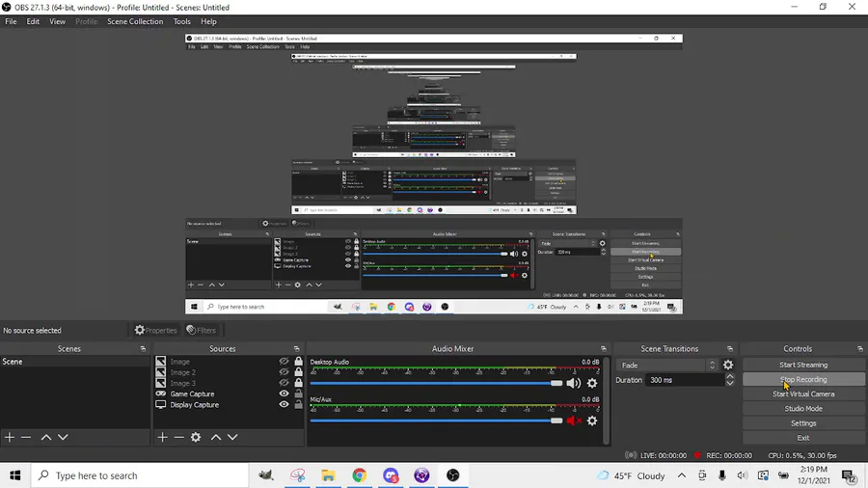Remove selected source with minus icon

pos(178,437)
